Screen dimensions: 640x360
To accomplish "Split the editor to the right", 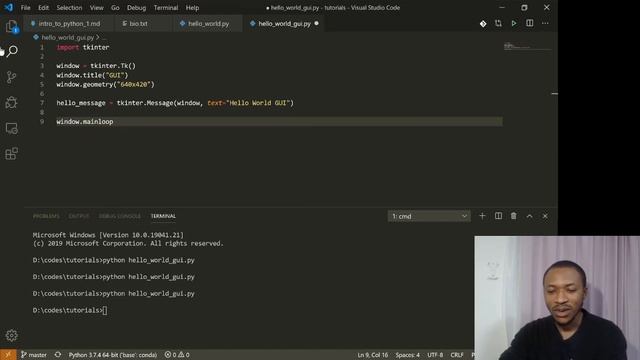I will coord(529,23).
